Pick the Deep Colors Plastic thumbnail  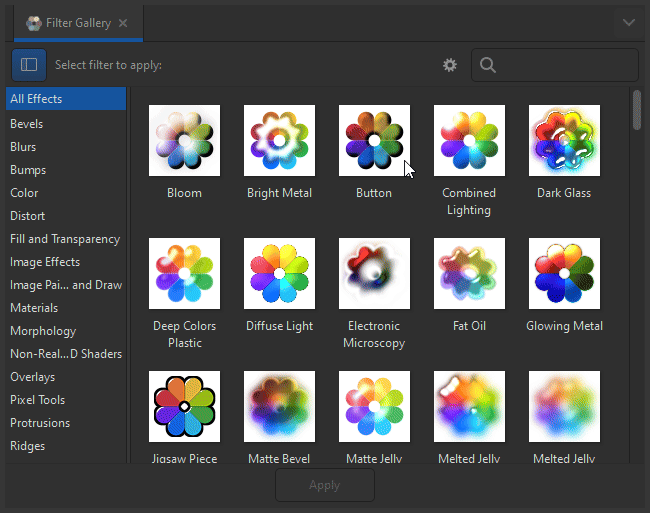pyautogui.click(x=184, y=273)
